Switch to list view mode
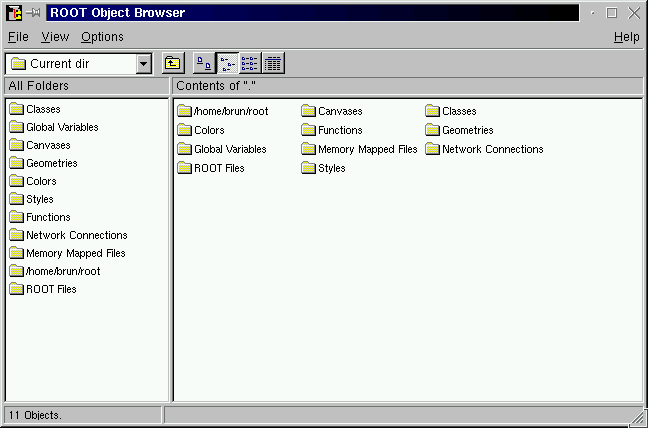 pos(250,64)
